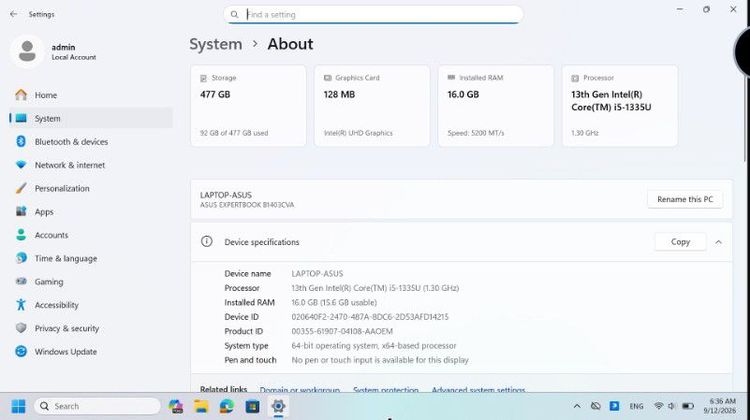Open the Windows Start menu

[x=18, y=407]
